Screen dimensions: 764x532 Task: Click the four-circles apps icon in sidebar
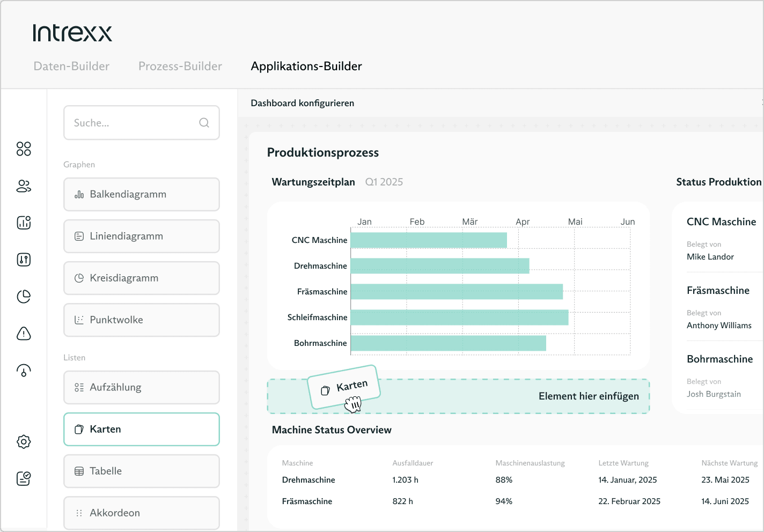tap(24, 149)
